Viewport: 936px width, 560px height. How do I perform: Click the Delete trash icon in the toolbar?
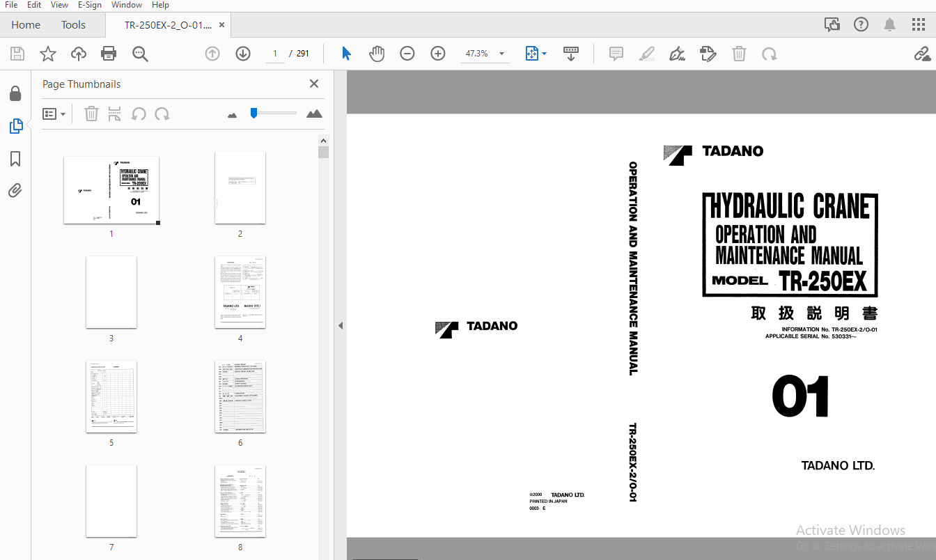[x=739, y=54]
